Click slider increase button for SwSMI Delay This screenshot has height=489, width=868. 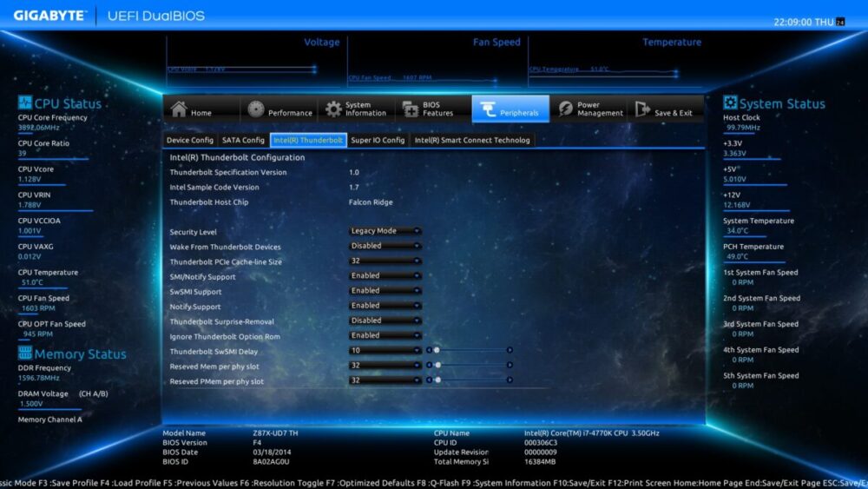click(x=510, y=350)
